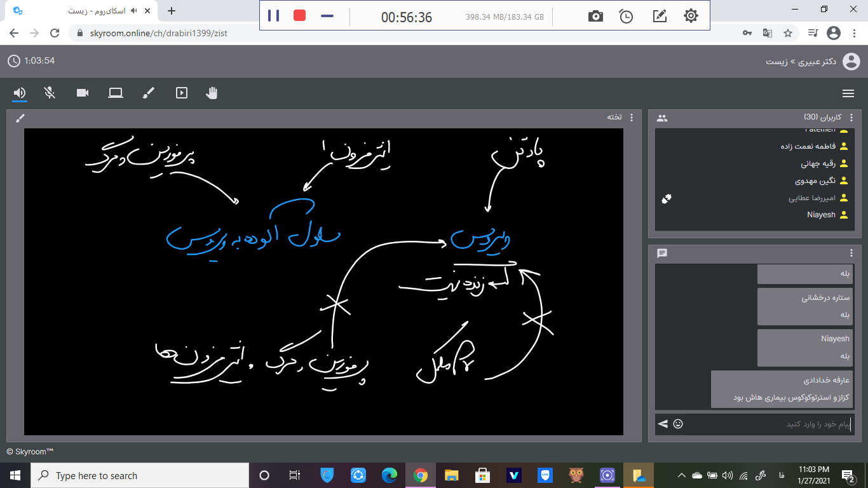Viewport: 868px width, 488px height.
Task: Turn on the webcam camera icon
Action: tap(83, 93)
